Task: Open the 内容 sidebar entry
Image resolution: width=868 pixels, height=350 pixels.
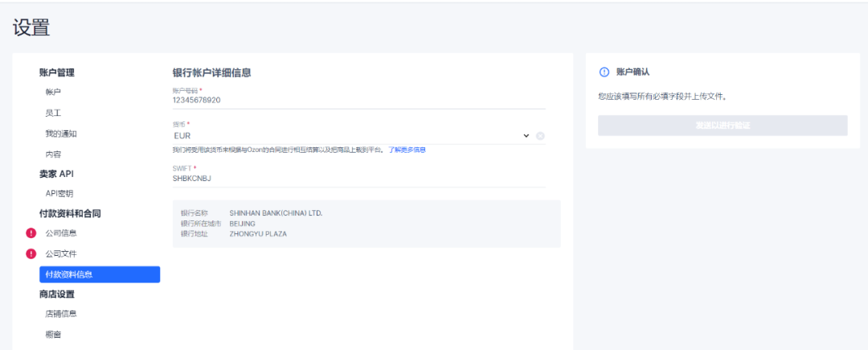Action: 53,154
